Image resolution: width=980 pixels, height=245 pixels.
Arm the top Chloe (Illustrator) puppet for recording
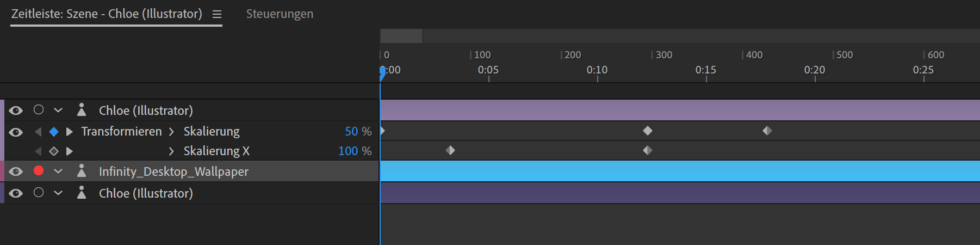pos(39,110)
